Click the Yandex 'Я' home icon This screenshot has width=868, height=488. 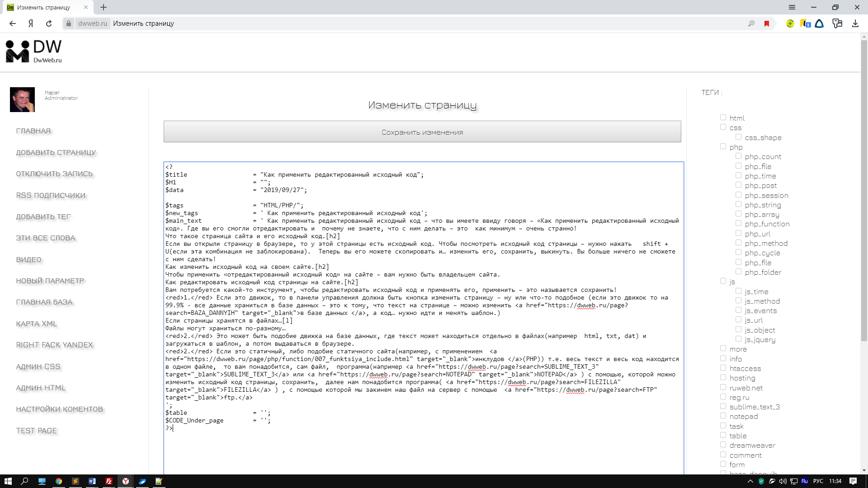[31, 23]
